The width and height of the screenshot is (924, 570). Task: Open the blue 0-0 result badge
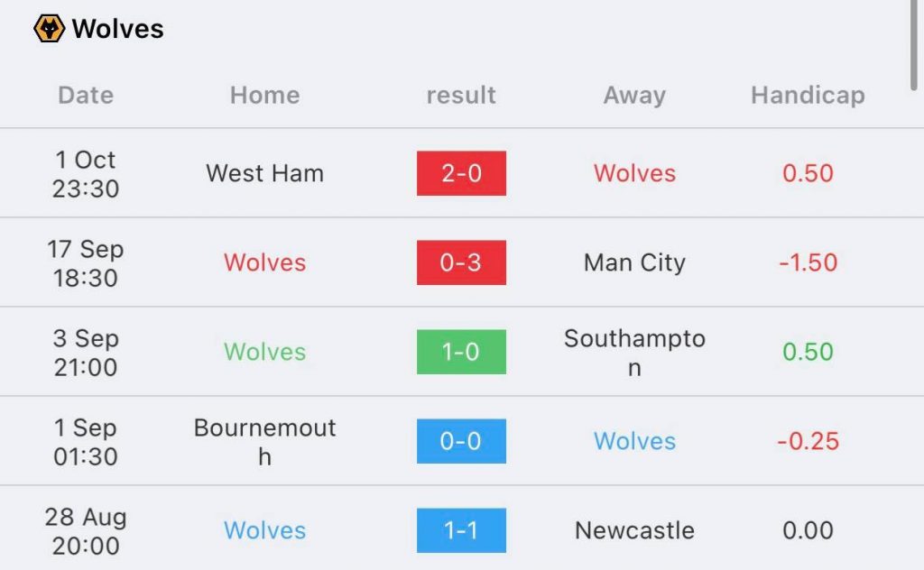tap(461, 441)
